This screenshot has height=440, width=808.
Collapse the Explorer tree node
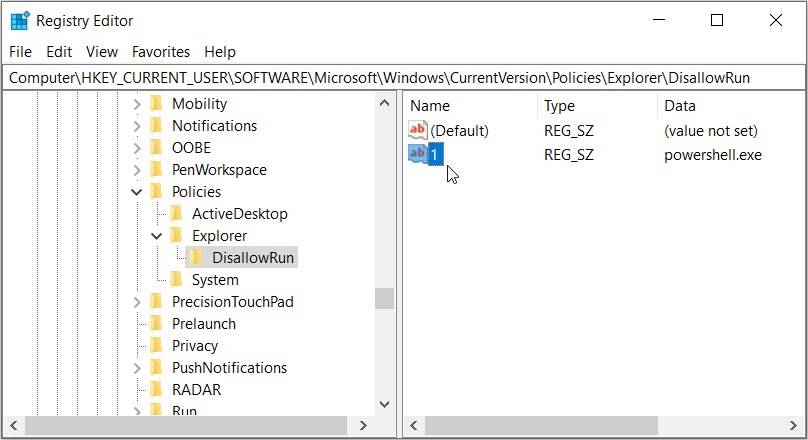click(x=156, y=236)
